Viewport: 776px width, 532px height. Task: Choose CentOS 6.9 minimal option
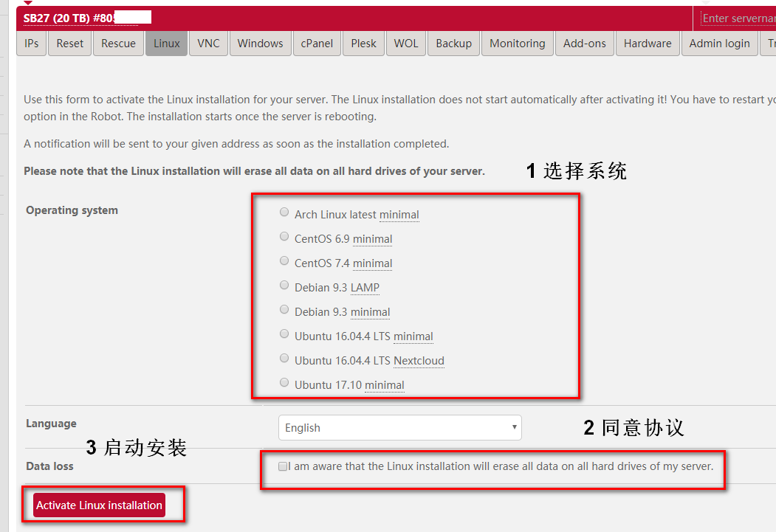[284, 237]
